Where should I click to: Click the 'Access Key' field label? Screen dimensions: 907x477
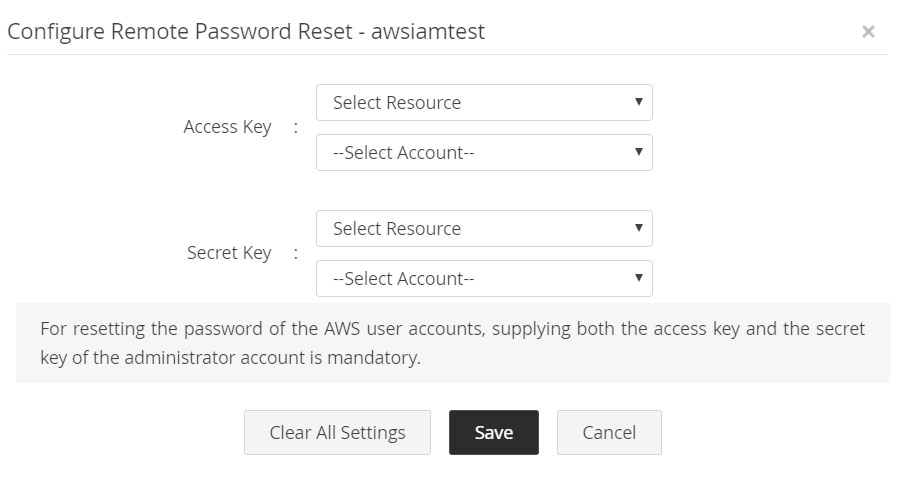click(x=227, y=127)
